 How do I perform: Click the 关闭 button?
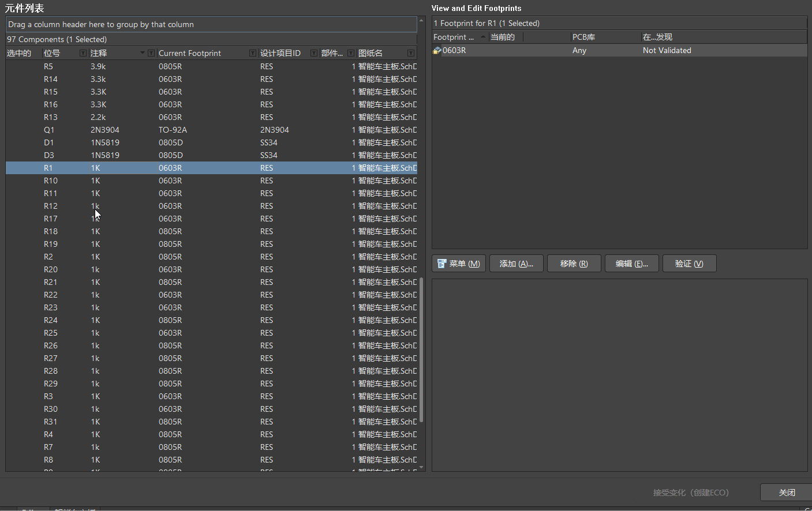tap(787, 493)
